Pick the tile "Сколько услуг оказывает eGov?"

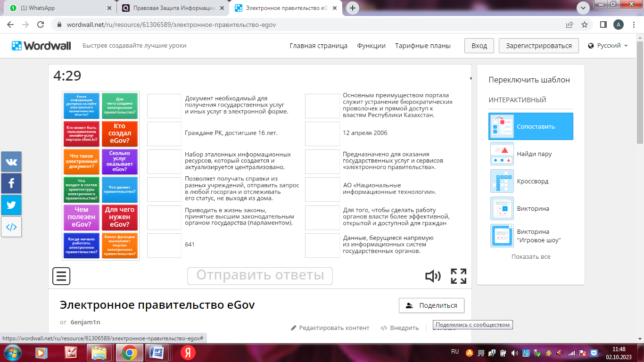[120, 162]
